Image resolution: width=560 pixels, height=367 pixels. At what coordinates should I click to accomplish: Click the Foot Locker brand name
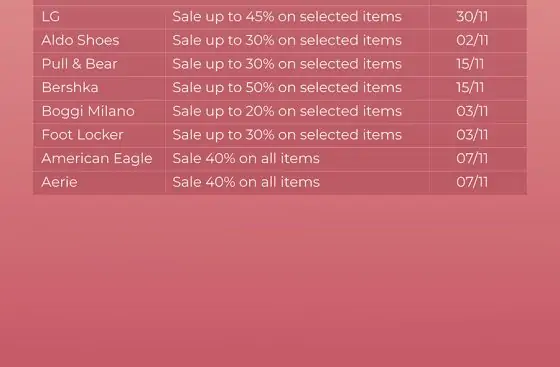coord(82,135)
